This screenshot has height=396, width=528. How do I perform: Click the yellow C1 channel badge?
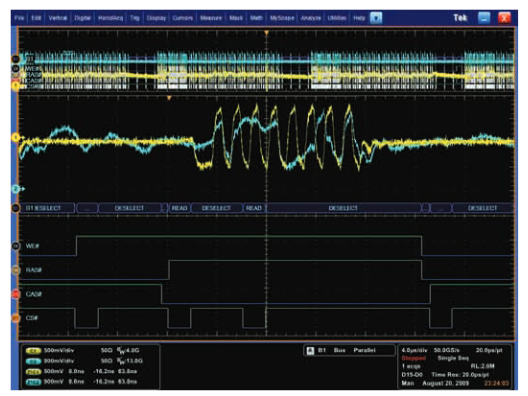click(x=33, y=351)
